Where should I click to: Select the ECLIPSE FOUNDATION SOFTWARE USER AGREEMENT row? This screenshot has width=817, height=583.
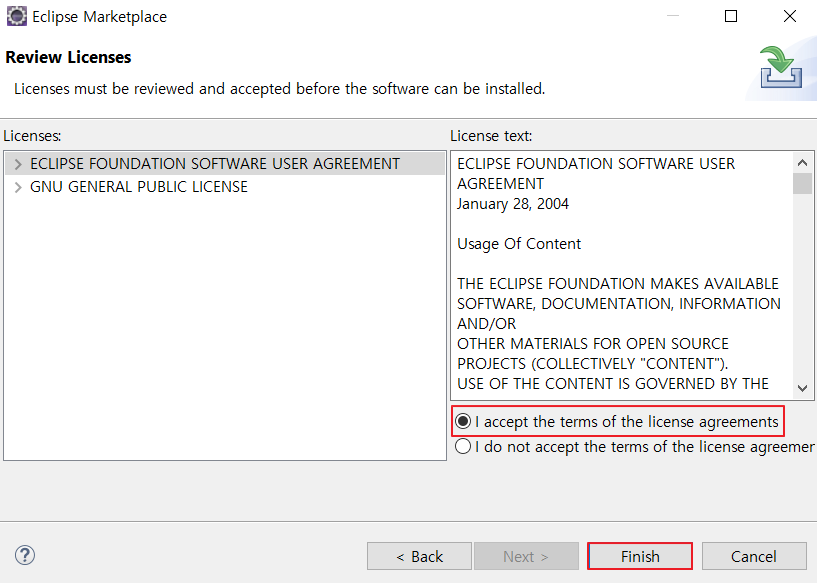coord(225,164)
